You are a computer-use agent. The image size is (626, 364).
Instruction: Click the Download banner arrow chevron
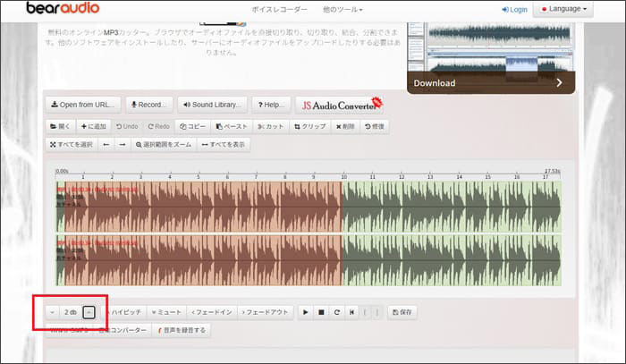click(559, 82)
